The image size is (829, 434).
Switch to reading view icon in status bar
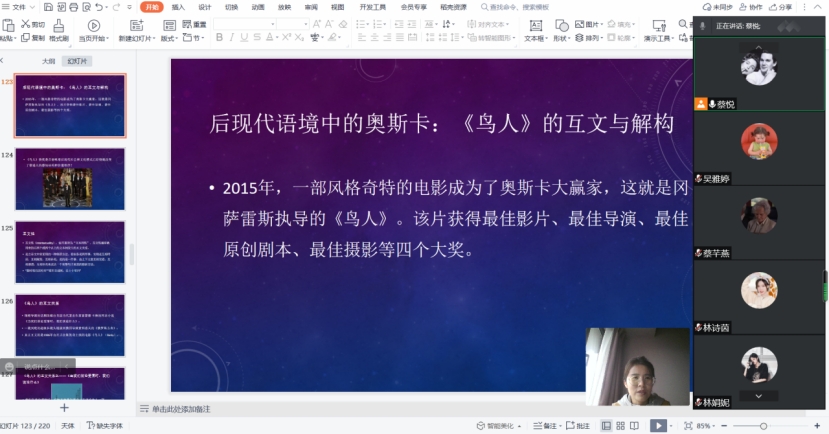pyautogui.click(x=634, y=426)
